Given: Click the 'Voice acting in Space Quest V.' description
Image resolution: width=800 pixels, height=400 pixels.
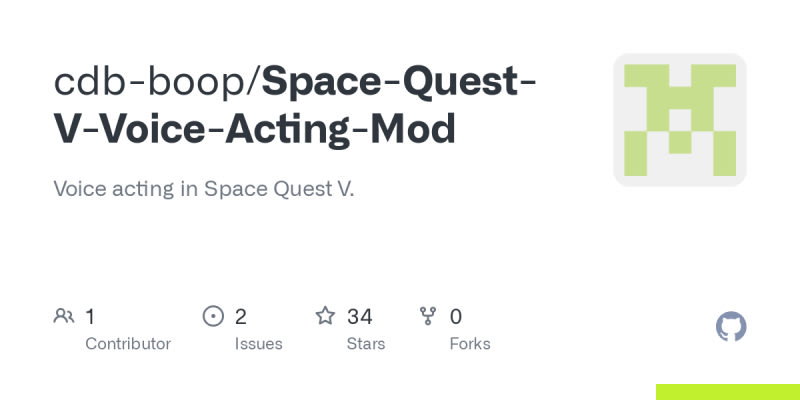Looking at the screenshot, I should 204,189.
